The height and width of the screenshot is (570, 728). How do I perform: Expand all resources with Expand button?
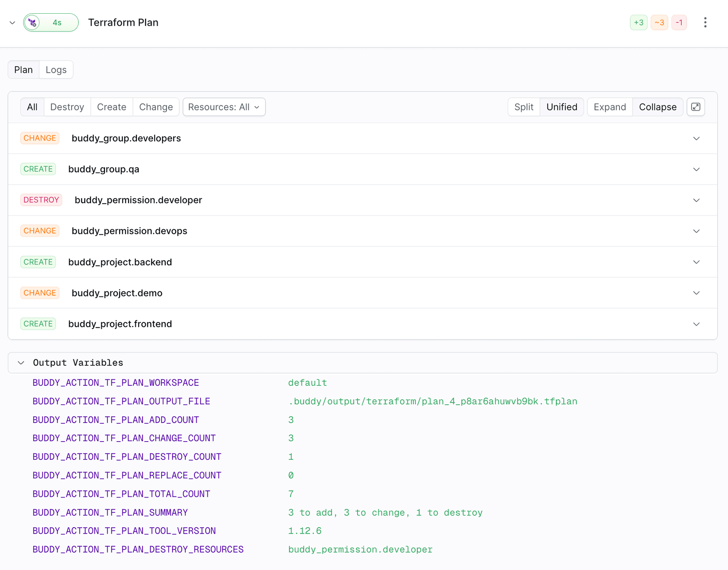[x=610, y=107]
